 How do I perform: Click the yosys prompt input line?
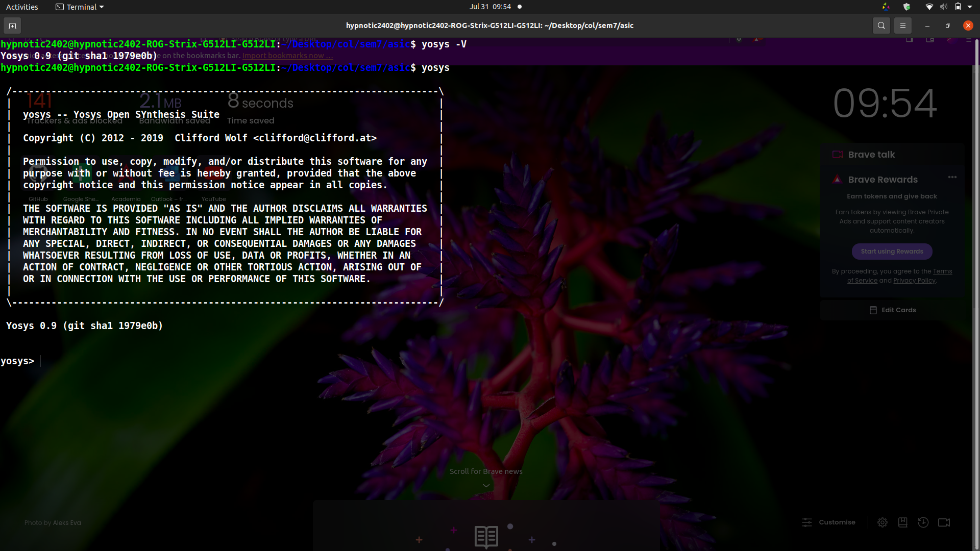pyautogui.click(x=41, y=361)
